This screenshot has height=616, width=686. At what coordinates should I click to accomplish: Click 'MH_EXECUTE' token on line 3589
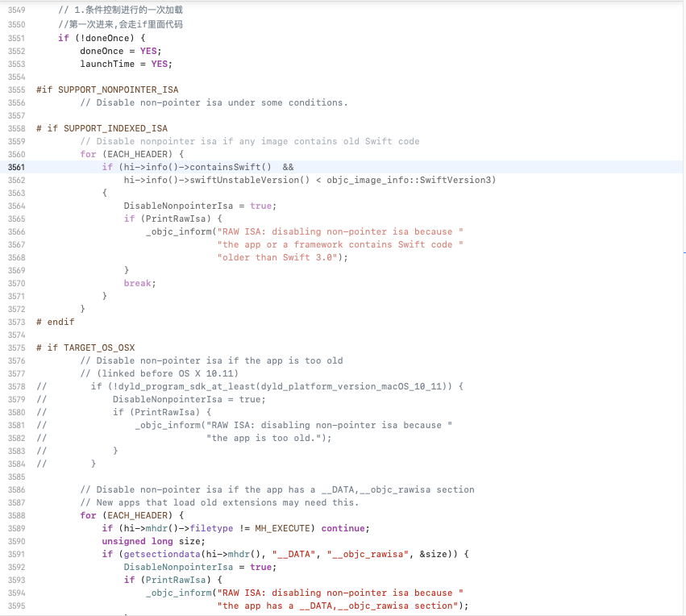pos(282,528)
